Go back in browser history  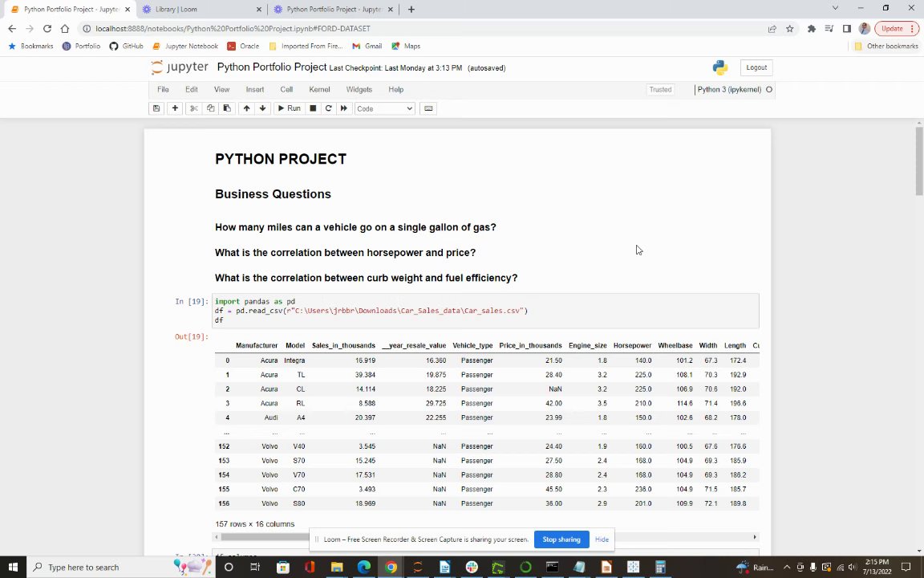(x=12, y=28)
